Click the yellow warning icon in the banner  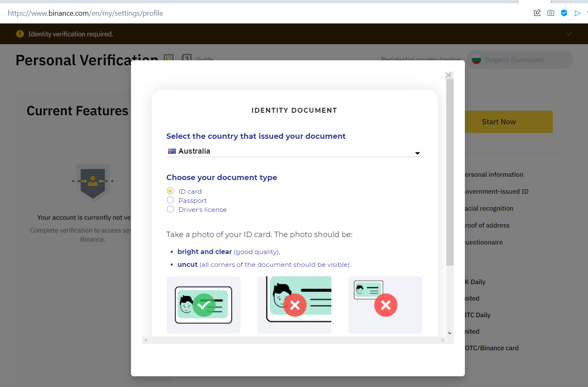(x=20, y=34)
